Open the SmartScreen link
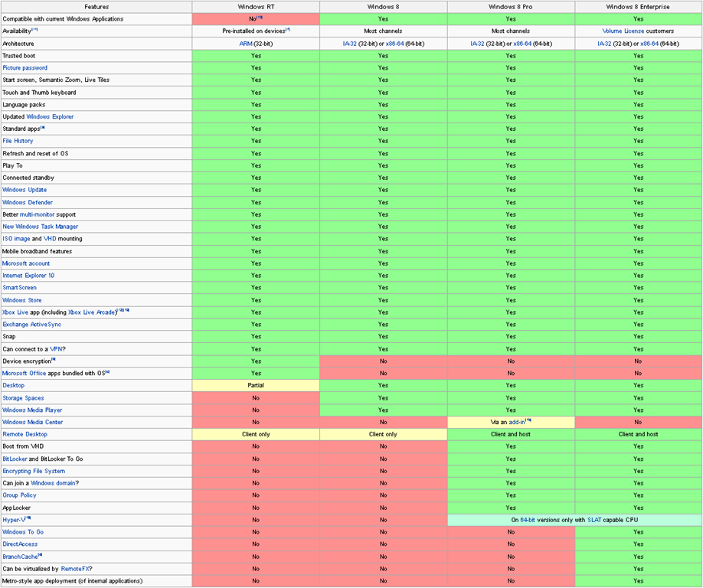This screenshot has height=588, width=703. click(x=19, y=287)
